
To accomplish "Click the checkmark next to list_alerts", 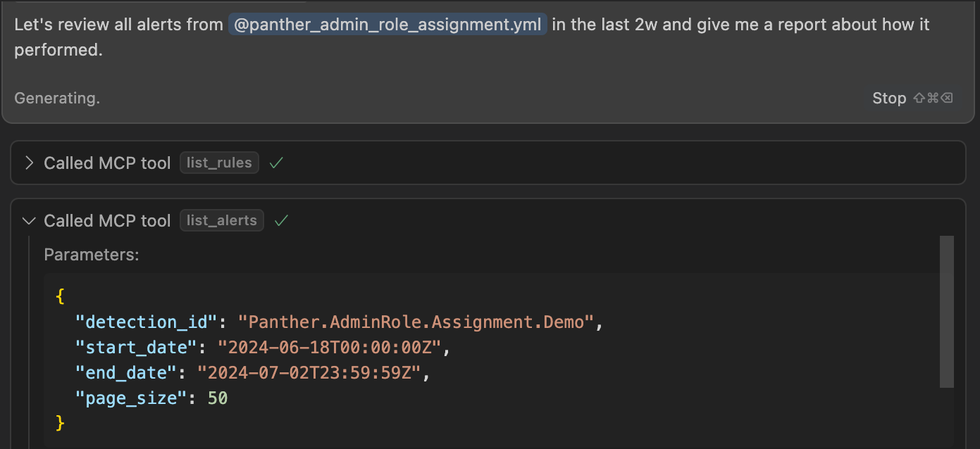I will pos(281,220).
